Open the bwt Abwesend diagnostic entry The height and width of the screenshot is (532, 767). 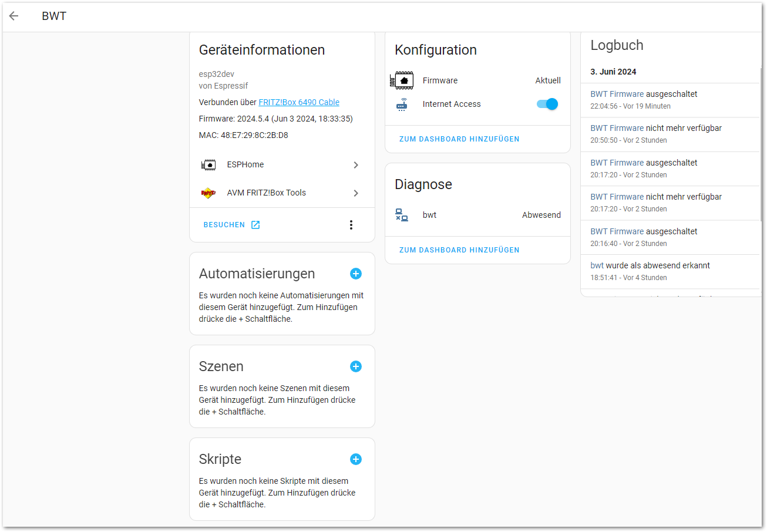pyautogui.click(x=477, y=215)
